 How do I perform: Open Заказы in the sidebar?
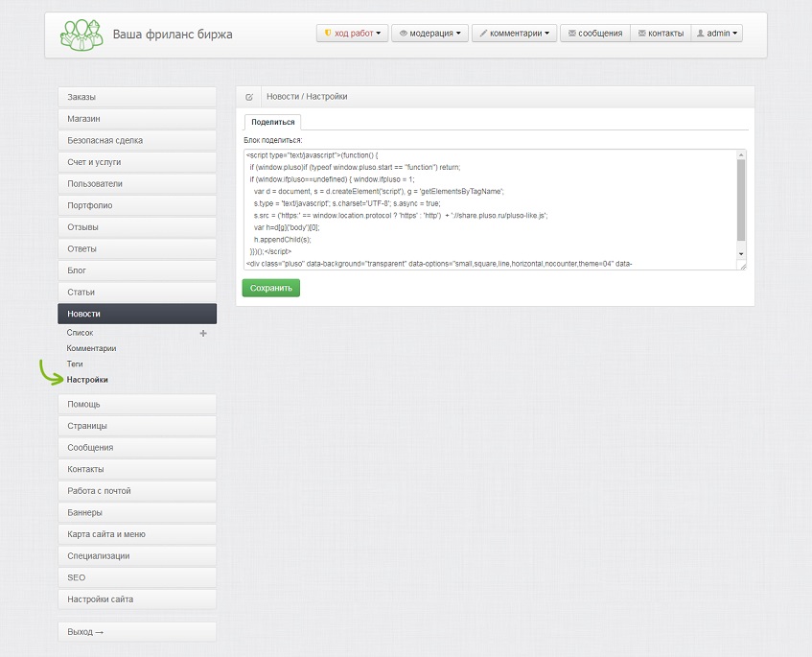pyautogui.click(x=137, y=97)
